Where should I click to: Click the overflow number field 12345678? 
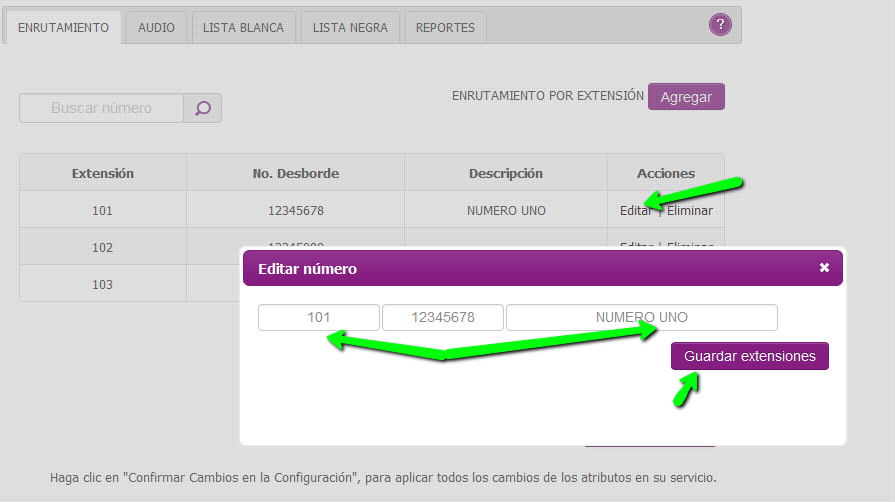click(x=443, y=318)
